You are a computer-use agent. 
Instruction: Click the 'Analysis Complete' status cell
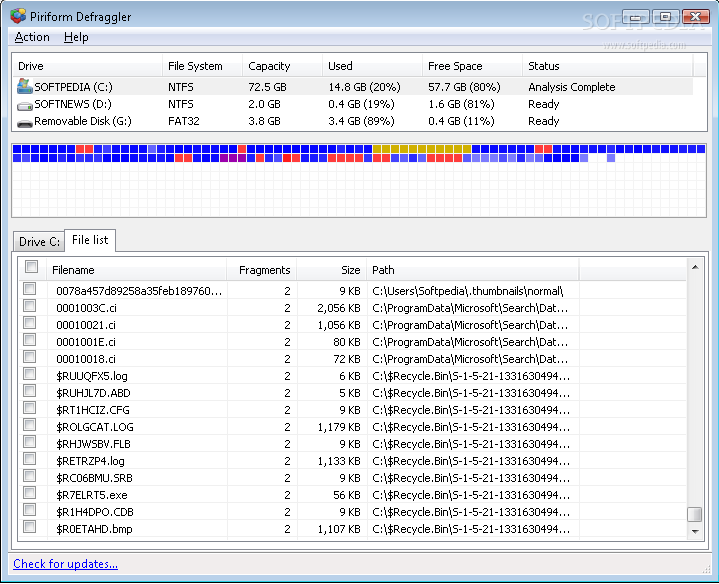[571, 87]
